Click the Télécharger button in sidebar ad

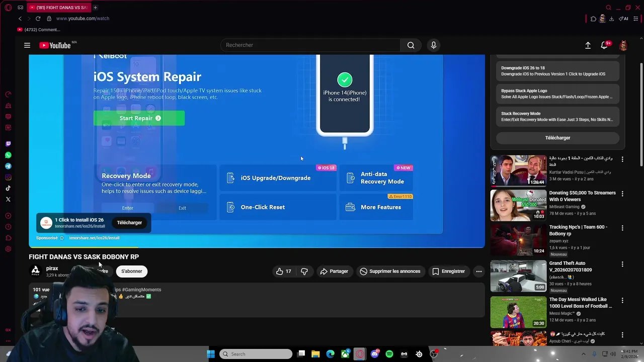click(x=557, y=138)
